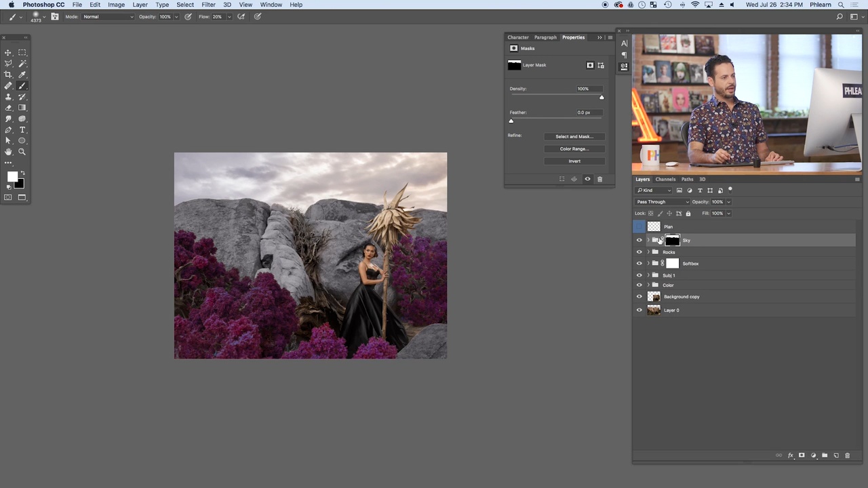Screen dimensions: 868x488
Task: Select the Brush tool in the toolbox
Action: pos(22,85)
